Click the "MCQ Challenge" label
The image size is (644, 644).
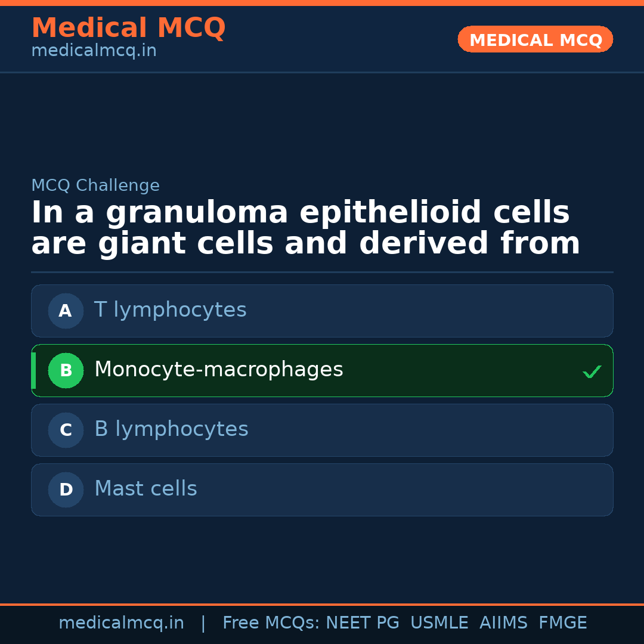click(95, 185)
